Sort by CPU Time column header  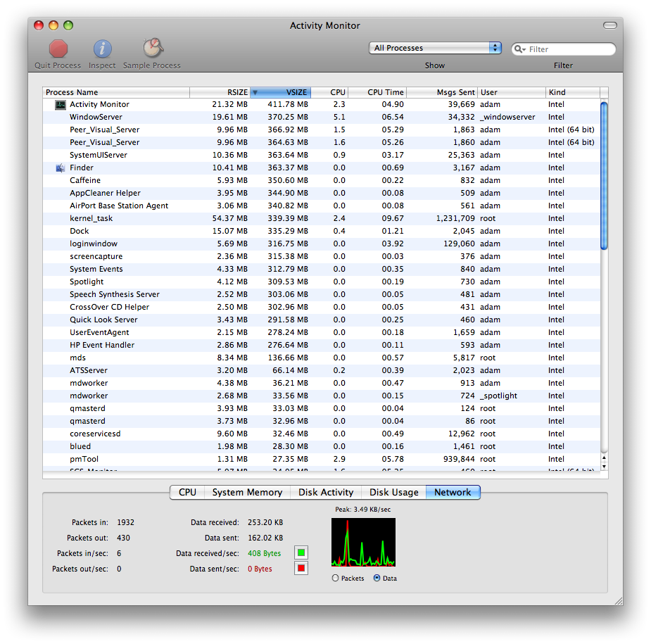(377, 93)
